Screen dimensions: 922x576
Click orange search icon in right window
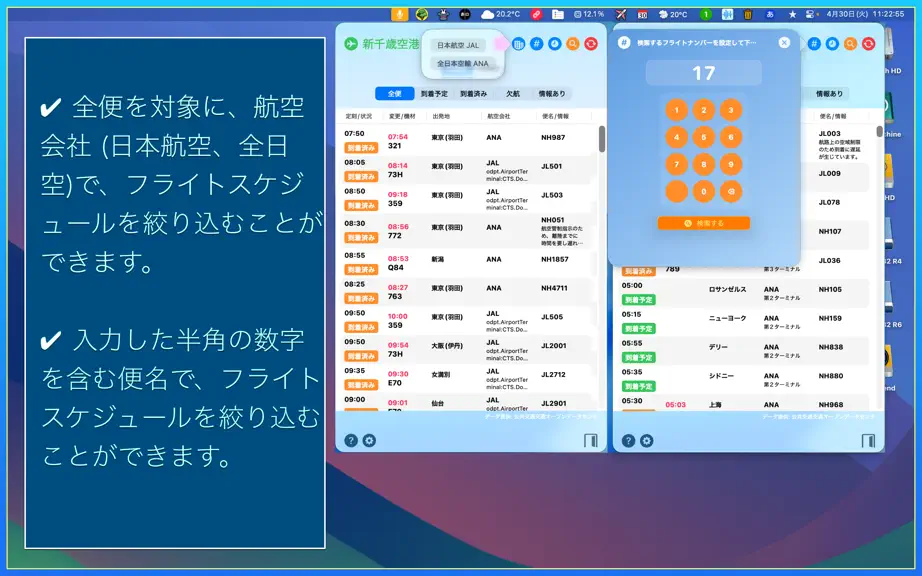(850, 43)
